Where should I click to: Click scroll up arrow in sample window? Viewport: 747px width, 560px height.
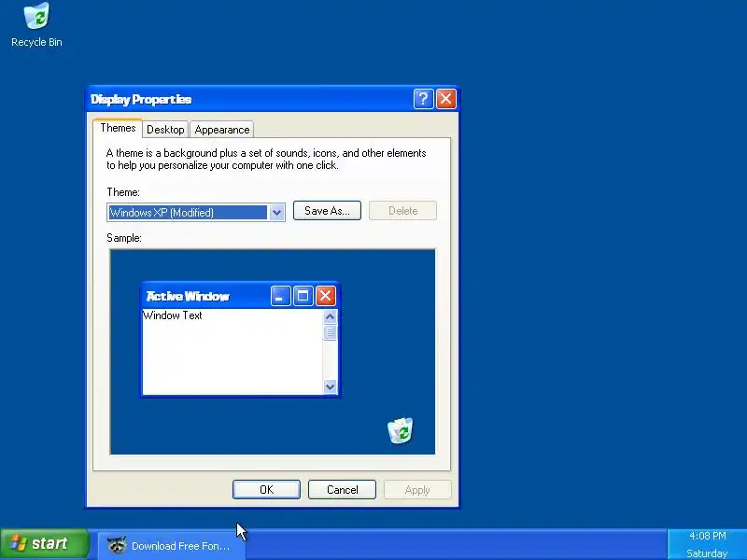[330, 316]
